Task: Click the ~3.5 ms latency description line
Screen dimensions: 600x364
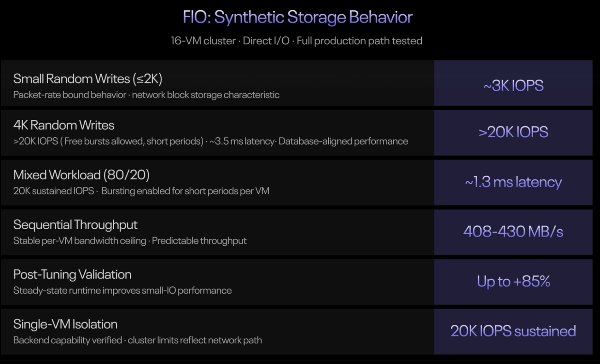Action: point(211,141)
